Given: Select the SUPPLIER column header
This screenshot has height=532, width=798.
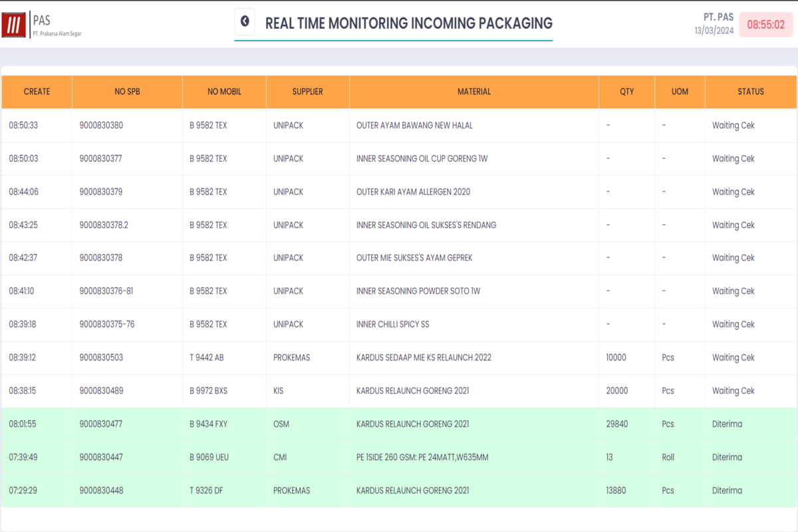Looking at the screenshot, I should point(307,92).
